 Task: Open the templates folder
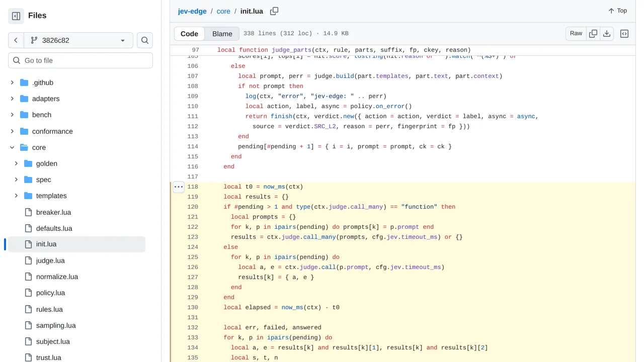point(51,196)
